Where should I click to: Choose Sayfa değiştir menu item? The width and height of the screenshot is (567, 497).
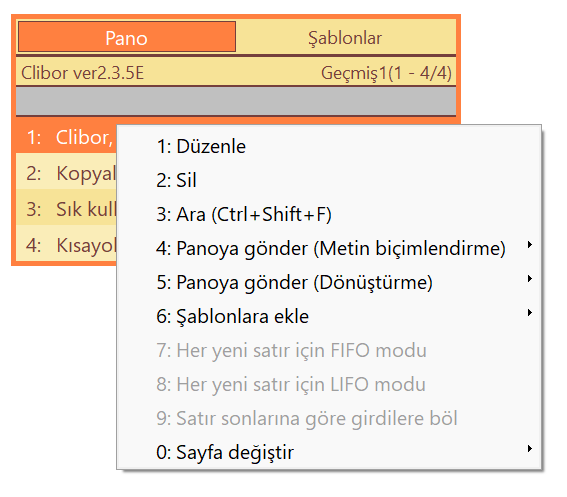tap(329, 452)
